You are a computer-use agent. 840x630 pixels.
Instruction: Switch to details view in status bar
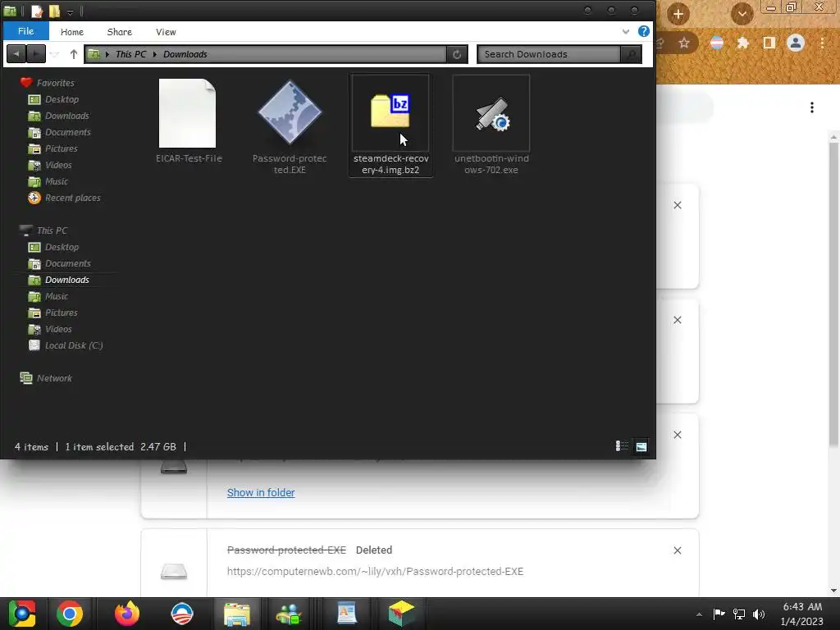pyautogui.click(x=622, y=446)
